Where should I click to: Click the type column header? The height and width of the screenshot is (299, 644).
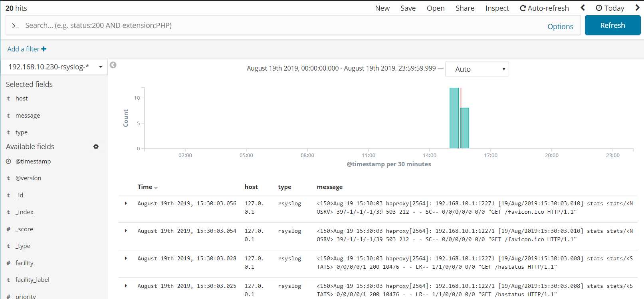[285, 187]
